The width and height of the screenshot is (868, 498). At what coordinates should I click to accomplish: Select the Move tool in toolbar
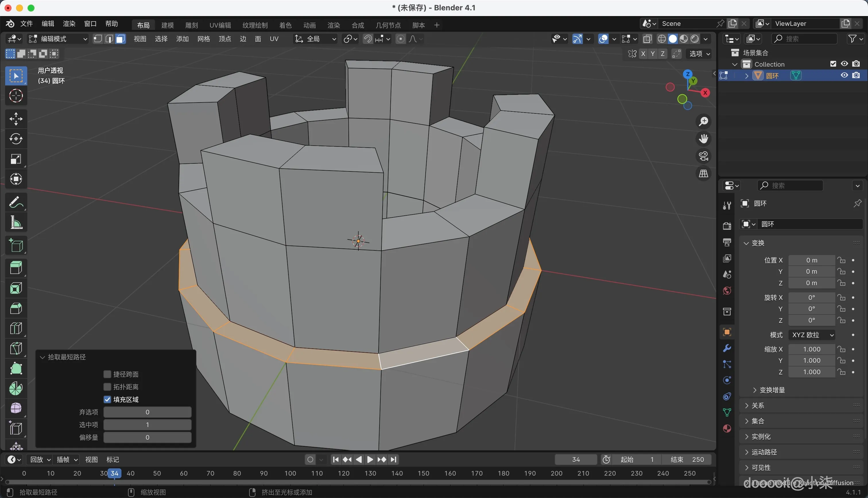coord(16,119)
